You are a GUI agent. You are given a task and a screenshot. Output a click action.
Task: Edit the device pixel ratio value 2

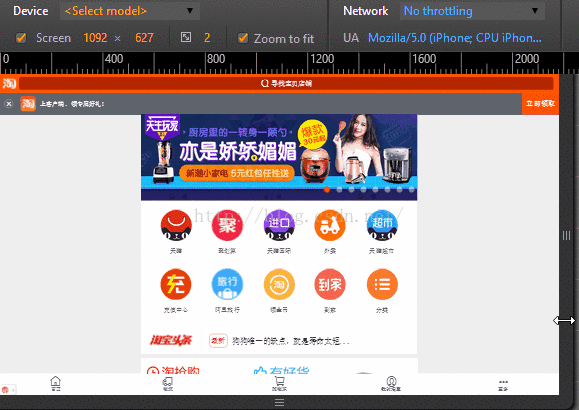pos(207,38)
